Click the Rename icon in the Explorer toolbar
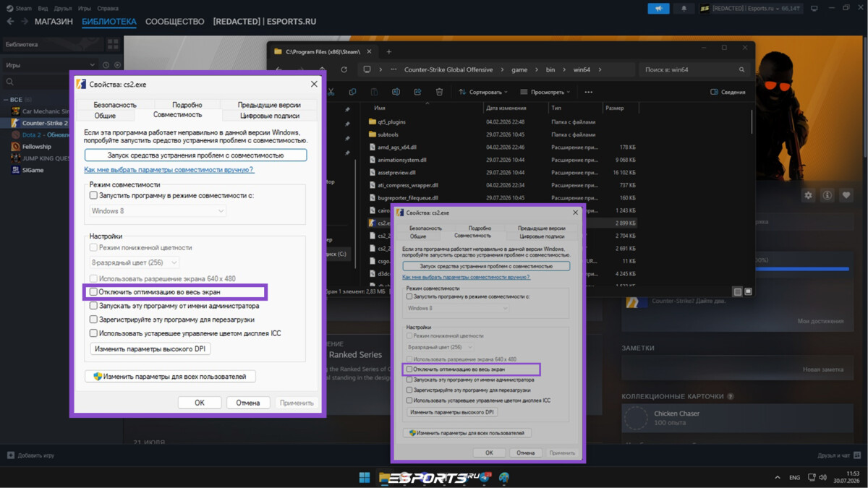The height and width of the screenshot is (488, 868). (x=396, y=92)
